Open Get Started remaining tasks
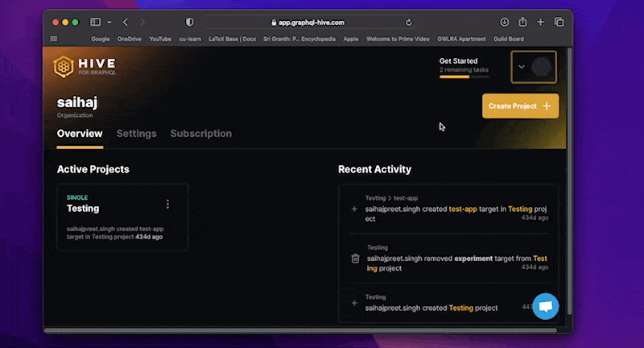This screenshot has height=348, width=644. [464, 66]
